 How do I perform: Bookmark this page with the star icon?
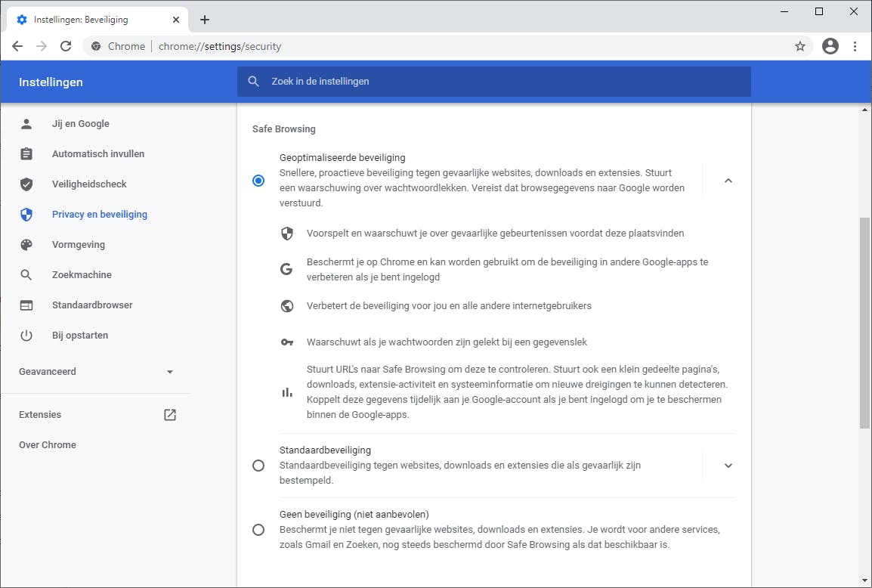point(800,46)
